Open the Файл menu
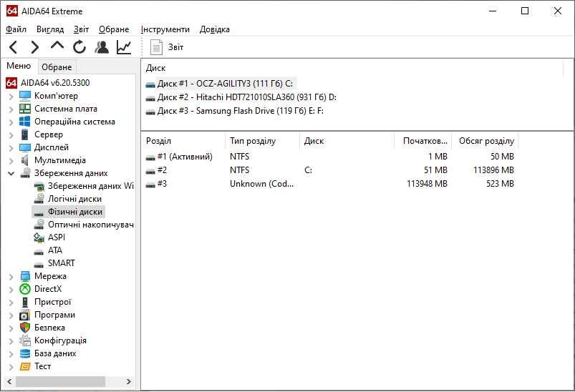Viewport: 575px width, 392px height. coord(16,29)
